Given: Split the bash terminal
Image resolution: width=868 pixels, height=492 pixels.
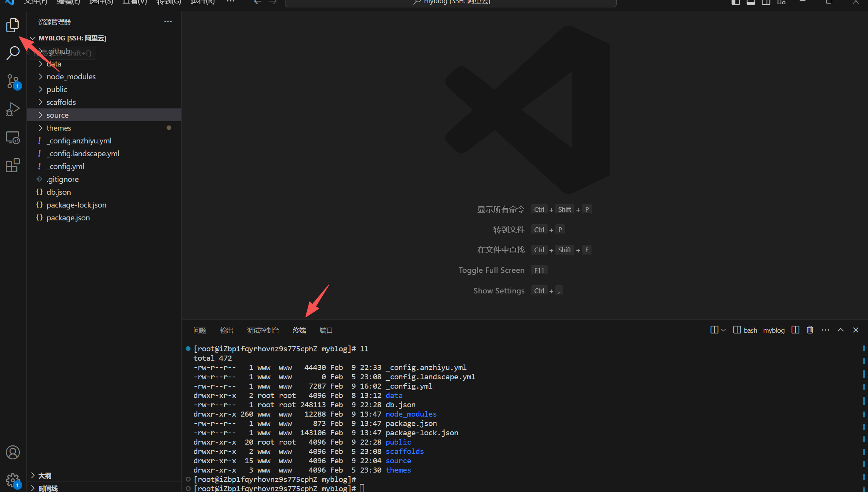Looking at the screenshot, I should (x=795, y=330).
